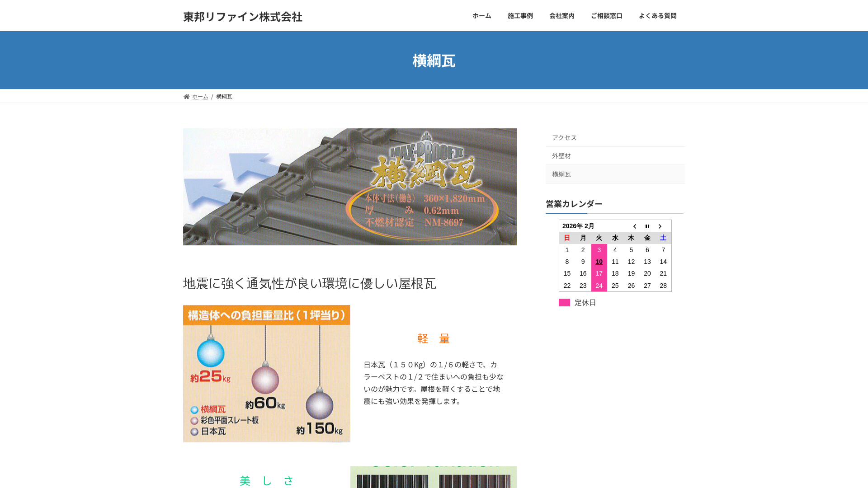Viewport: 868px width, 488px height.
Task: Go to the previous month with the left chevron
Action: [635, 226]
